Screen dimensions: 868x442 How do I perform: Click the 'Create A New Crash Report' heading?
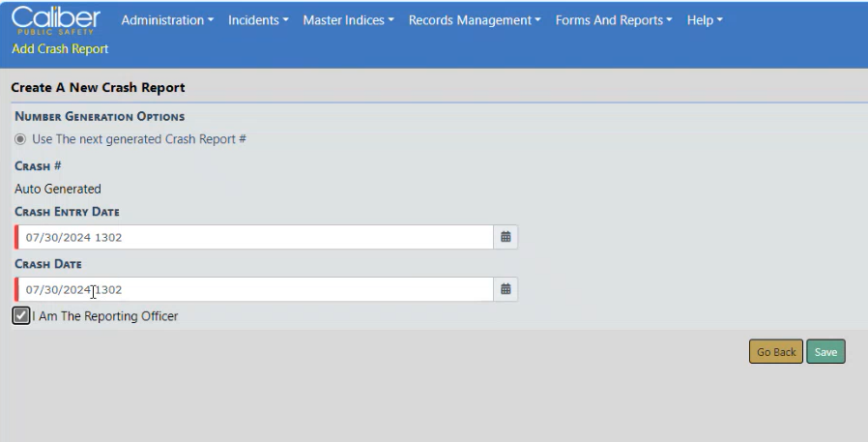pyautogui.click(x=98, y=88)
